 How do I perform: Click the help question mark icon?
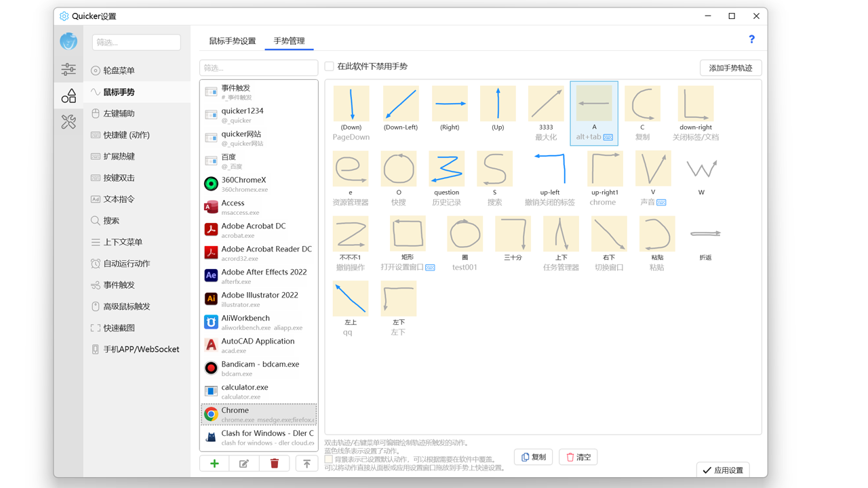click(x=751, y=39)
